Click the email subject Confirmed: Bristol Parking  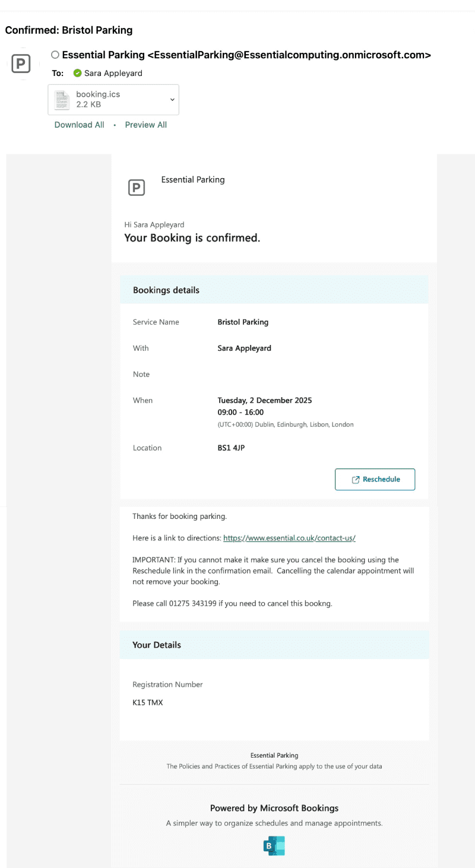tap(69, 30)
